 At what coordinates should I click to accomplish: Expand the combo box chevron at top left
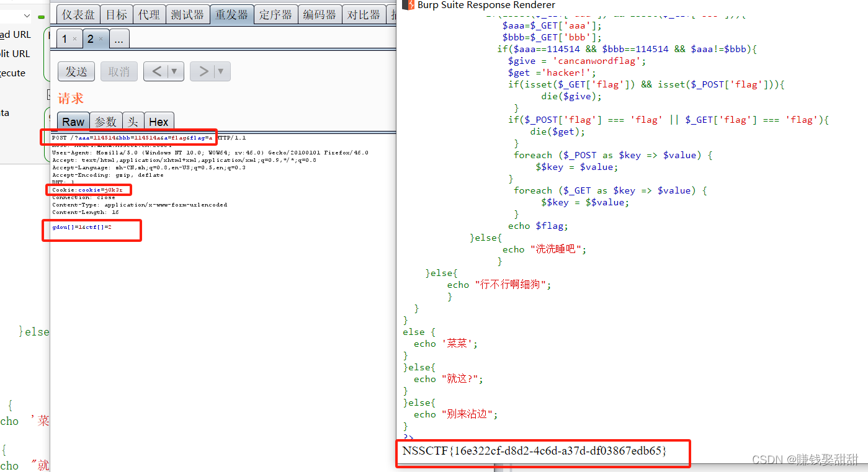click(x=26, y=15)
